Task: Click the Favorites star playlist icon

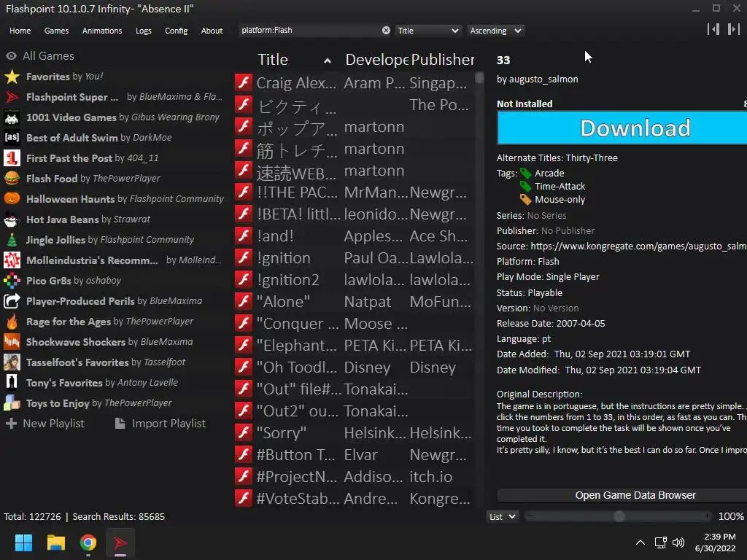Action: pos(12,77)
